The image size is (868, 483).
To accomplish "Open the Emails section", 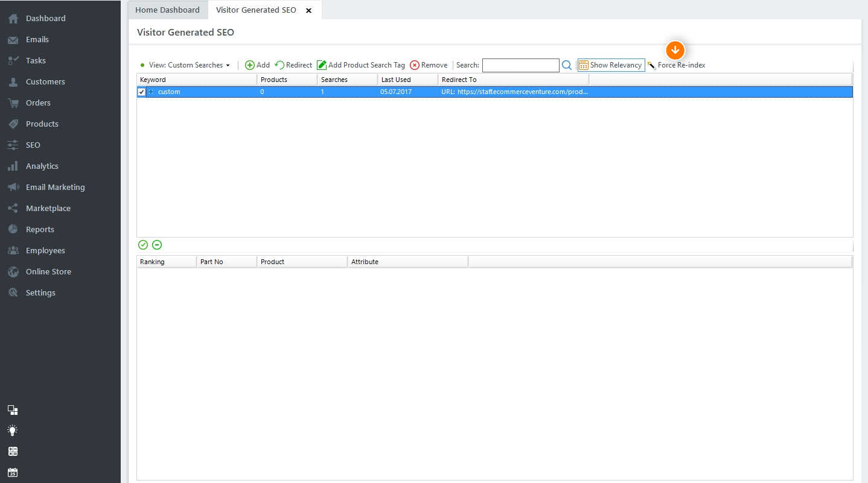I will pyautogui.click(x=37, y=39).
